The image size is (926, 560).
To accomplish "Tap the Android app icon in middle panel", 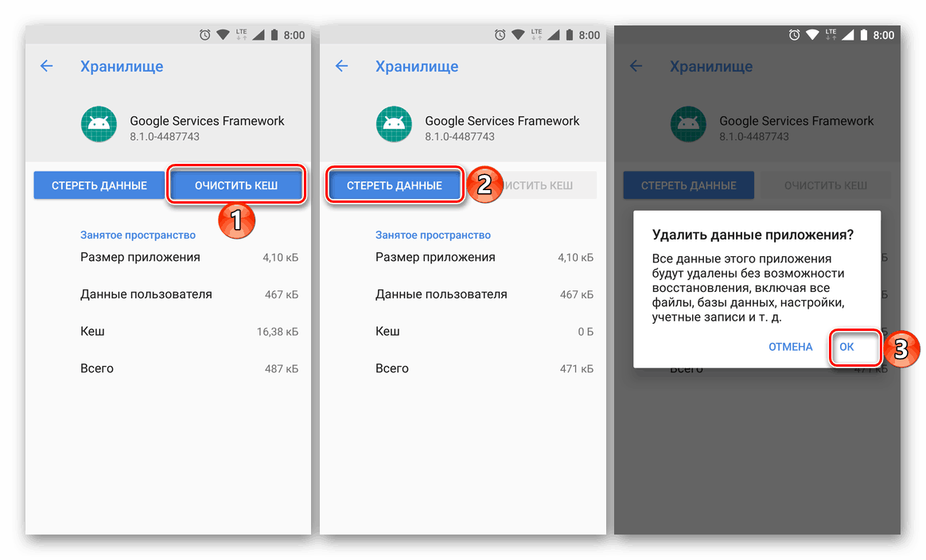I will point(394,125).
